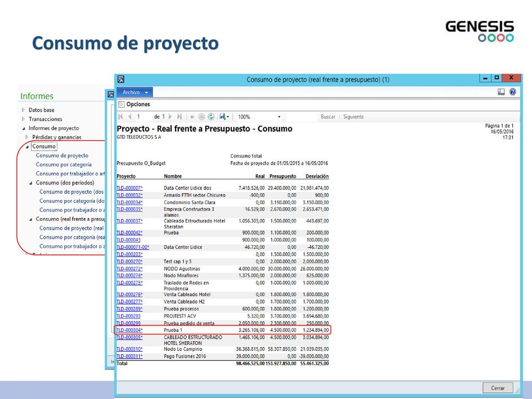Expand Datos base in Informes tree
Screen dimensions: 532x399
23,110
